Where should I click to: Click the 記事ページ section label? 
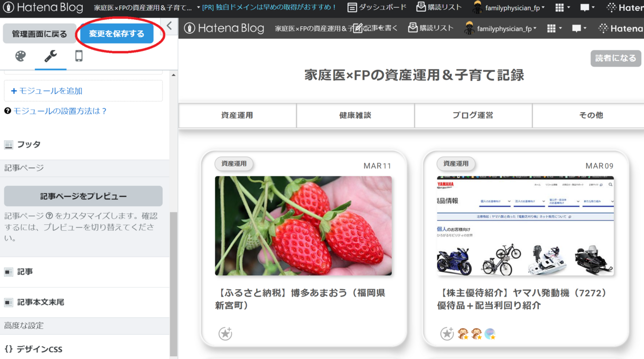24,168
